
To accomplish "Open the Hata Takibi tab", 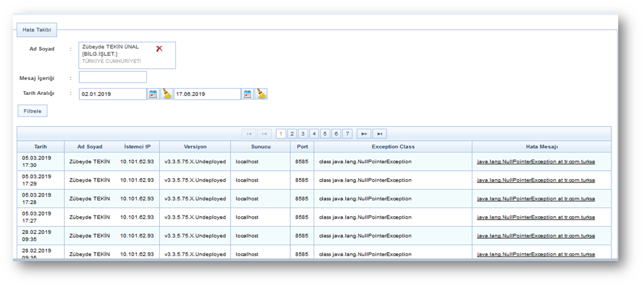I will (37, 30).
